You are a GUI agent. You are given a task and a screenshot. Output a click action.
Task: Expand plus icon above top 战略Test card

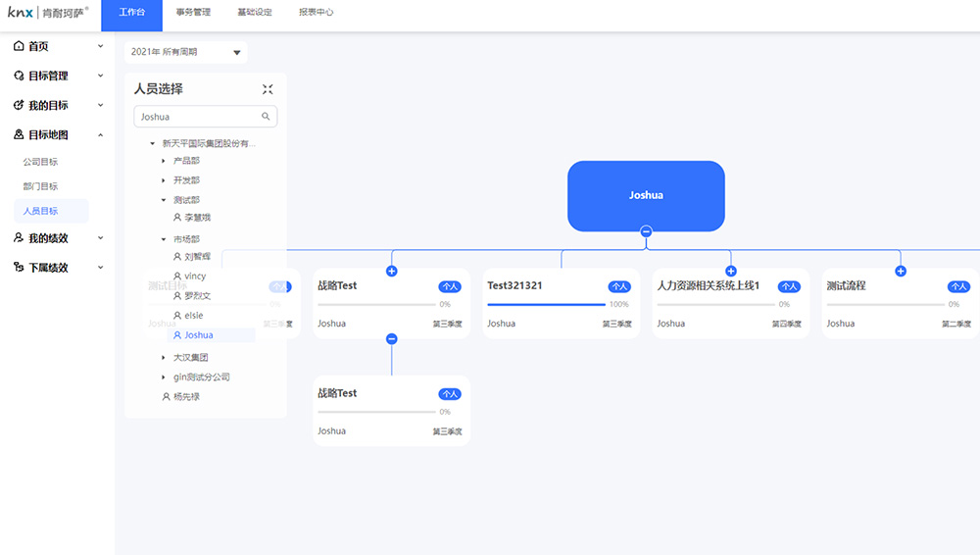tap(392, 271)
